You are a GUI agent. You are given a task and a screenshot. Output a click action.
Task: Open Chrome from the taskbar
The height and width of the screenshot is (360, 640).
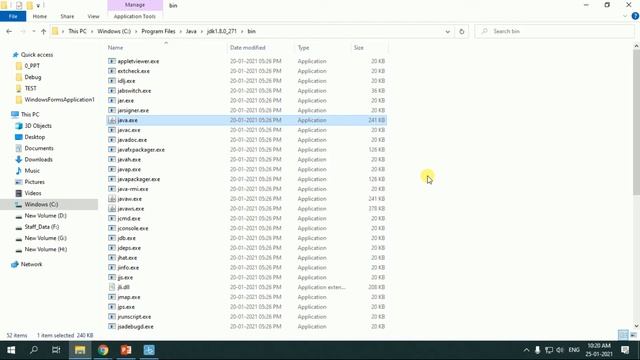point(103,350)
